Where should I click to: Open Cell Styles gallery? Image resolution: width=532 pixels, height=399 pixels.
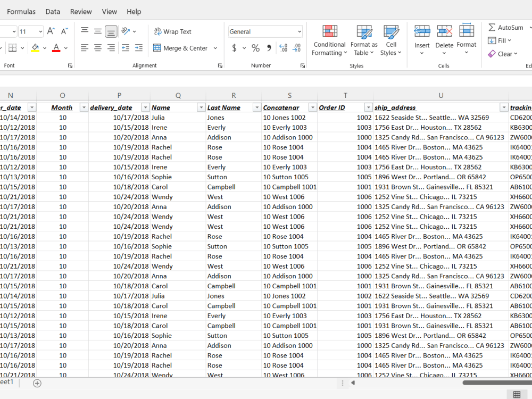click(391, 40)
